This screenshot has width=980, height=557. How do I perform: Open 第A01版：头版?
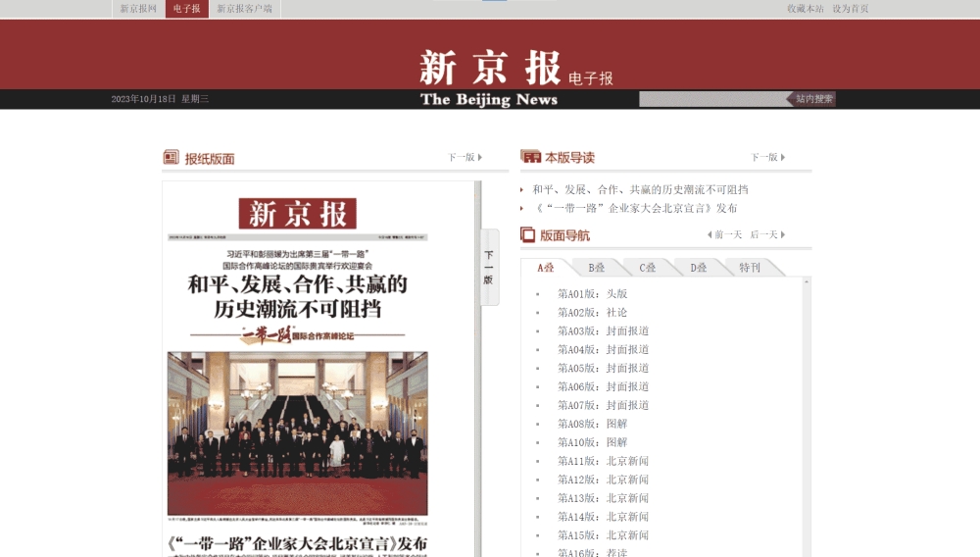point(593,294)
